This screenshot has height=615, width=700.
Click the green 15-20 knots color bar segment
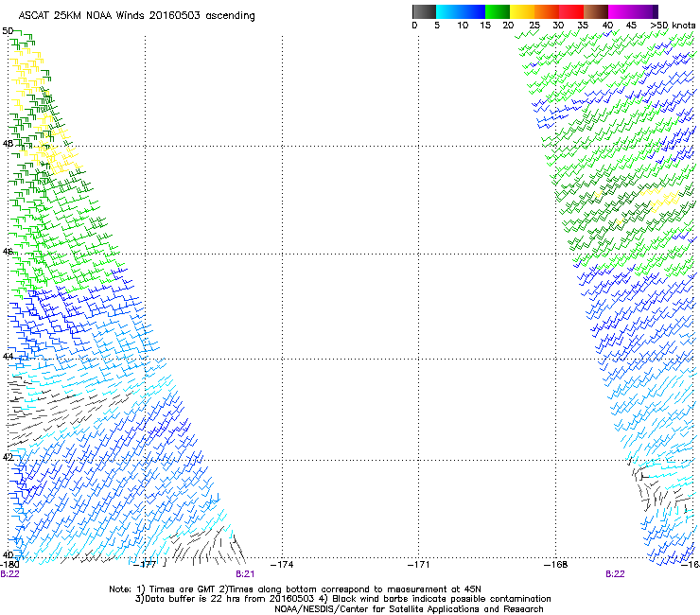pos(498,11)
